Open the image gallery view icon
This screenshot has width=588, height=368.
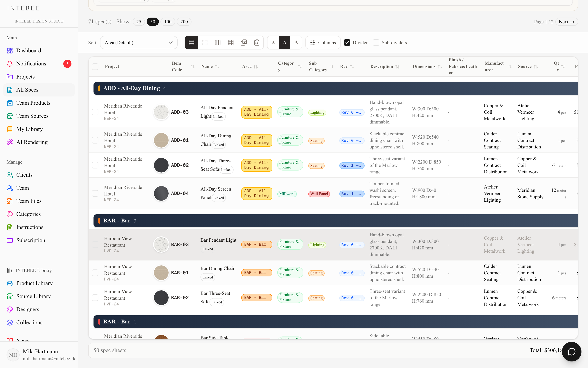pyautogui.click(x=244, y=43)
